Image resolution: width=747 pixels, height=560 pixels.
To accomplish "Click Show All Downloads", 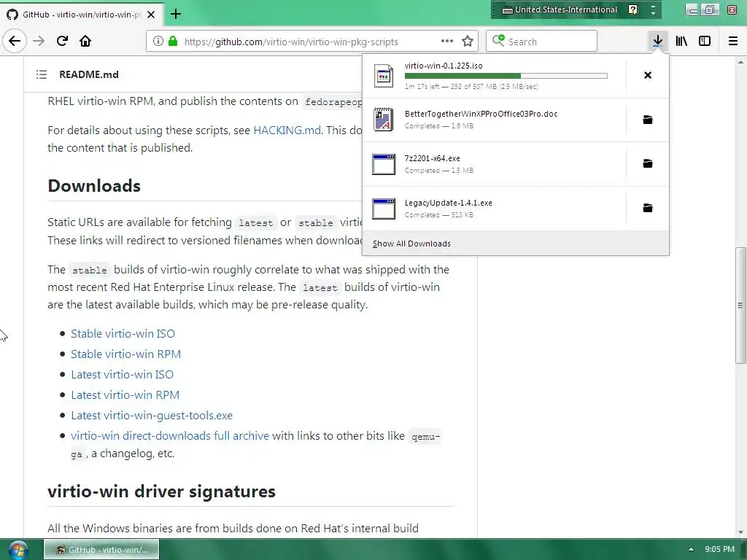I will tap(411, 244).
